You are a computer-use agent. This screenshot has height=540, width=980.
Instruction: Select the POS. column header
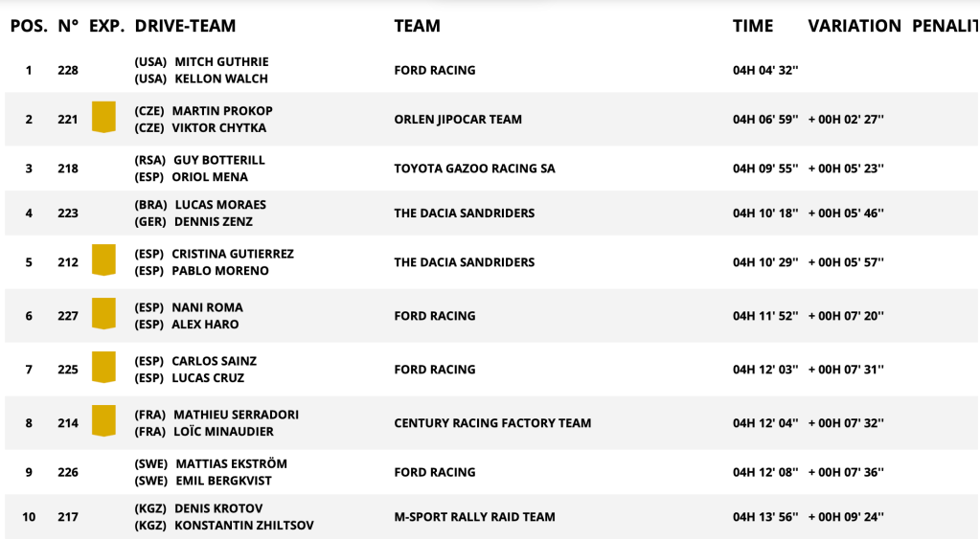[30, 26]
